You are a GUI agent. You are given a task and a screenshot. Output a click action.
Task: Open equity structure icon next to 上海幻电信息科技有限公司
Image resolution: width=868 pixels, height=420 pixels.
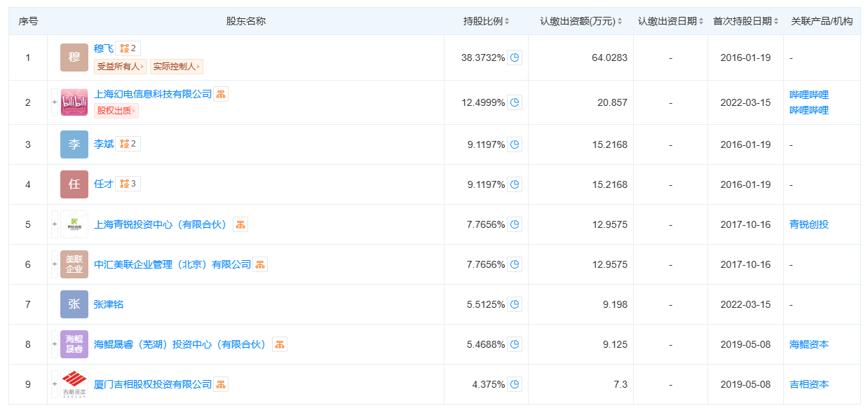click(x=221, y=94)
